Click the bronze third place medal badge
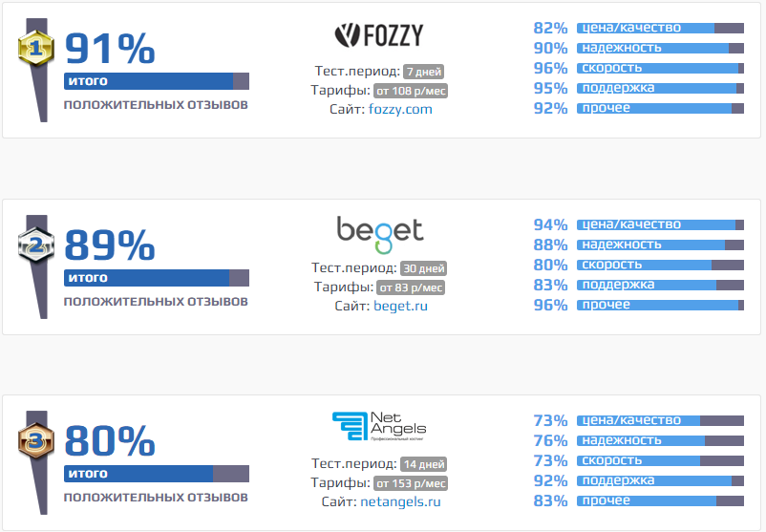 [35, 440]
